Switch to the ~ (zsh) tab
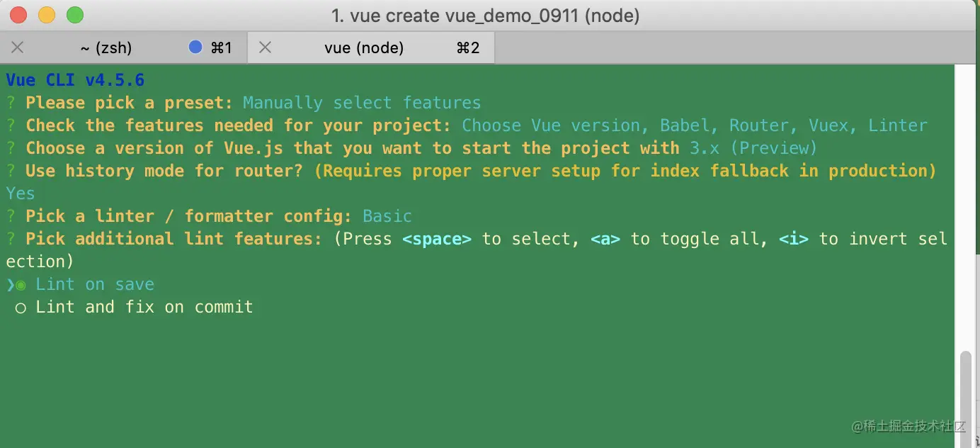The width and height of the screenshot is (980, 448). coord(106,47)
